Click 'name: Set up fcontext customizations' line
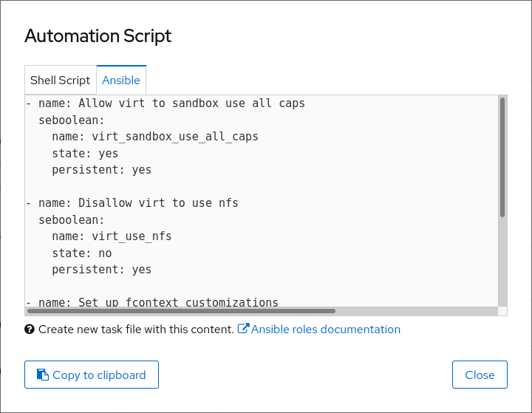Viewport: 532px width, 413px height. point(158,301)
